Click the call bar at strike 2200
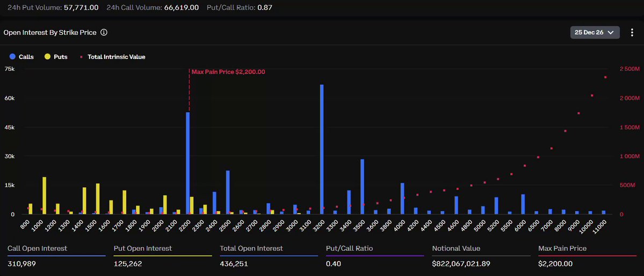This screenshot has width=644, height=276. [187, 163]
